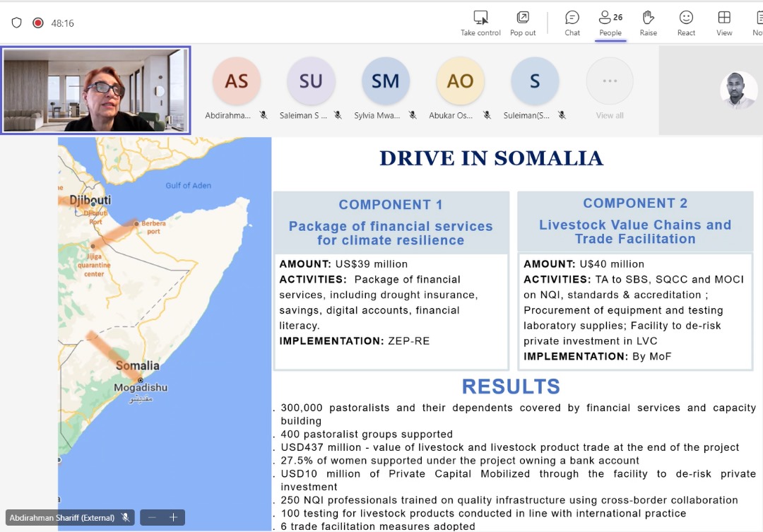The width and height of the screenshot is (763, 532).
Task: Select the SU participant avatar
Action: coord(311,81)
